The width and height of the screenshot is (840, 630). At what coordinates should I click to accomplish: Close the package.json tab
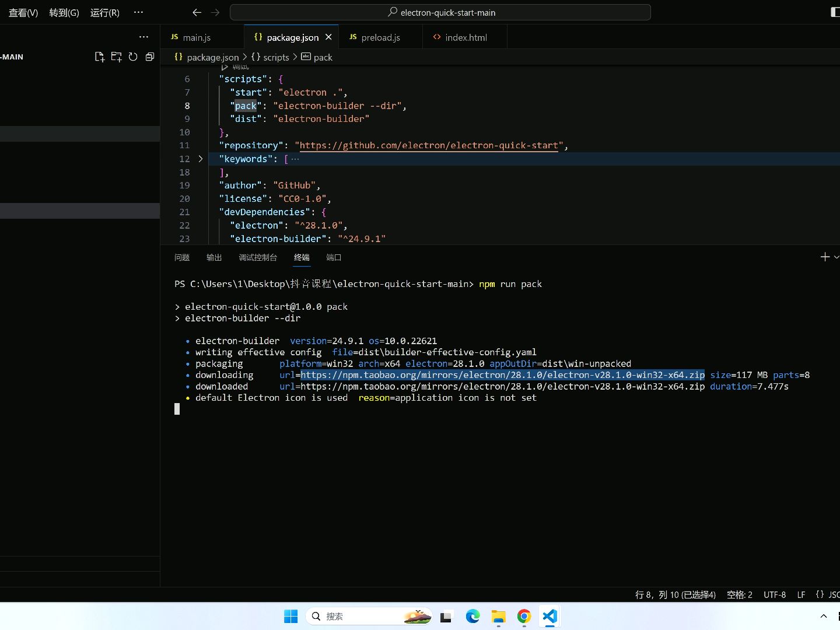tap(328, 37)
